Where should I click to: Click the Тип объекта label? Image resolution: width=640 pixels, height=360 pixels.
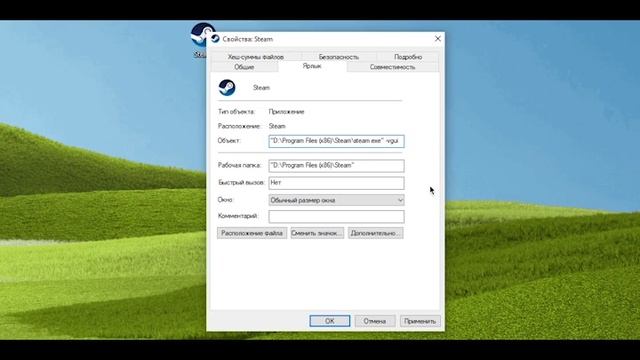coord(236,111)
